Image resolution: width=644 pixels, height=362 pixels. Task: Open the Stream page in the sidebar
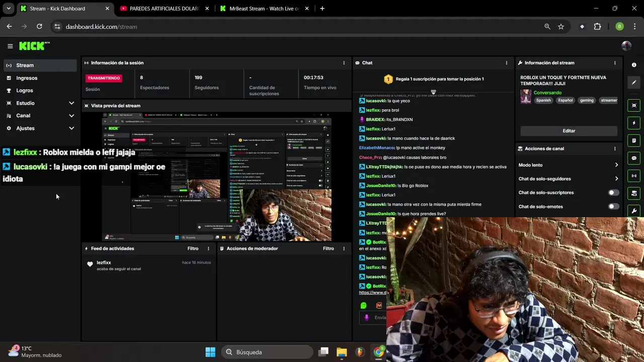40,65
